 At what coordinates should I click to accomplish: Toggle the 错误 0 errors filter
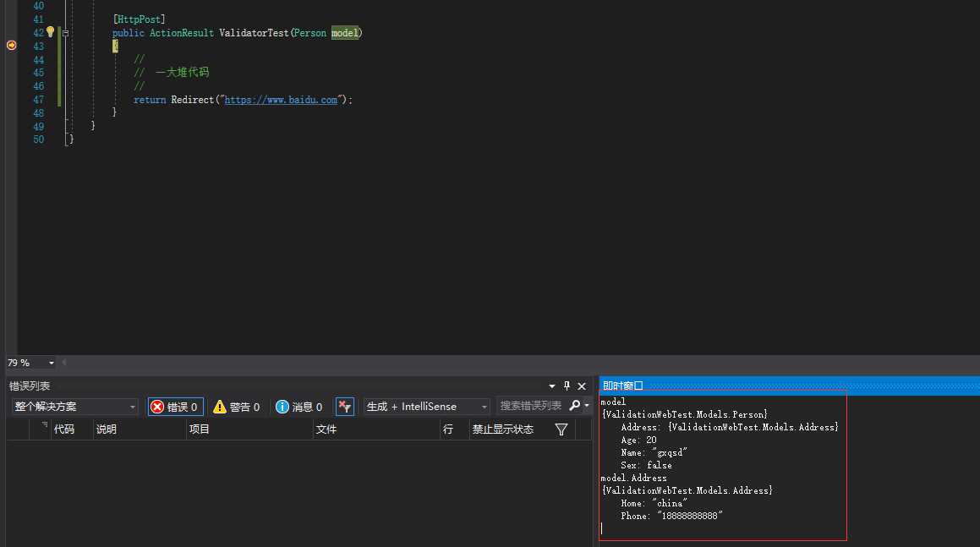(176, 407)
